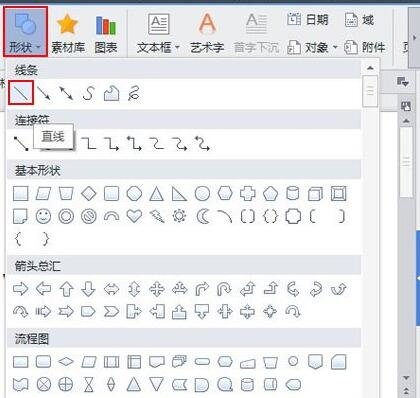Insert 日期 date

(308, 20)
